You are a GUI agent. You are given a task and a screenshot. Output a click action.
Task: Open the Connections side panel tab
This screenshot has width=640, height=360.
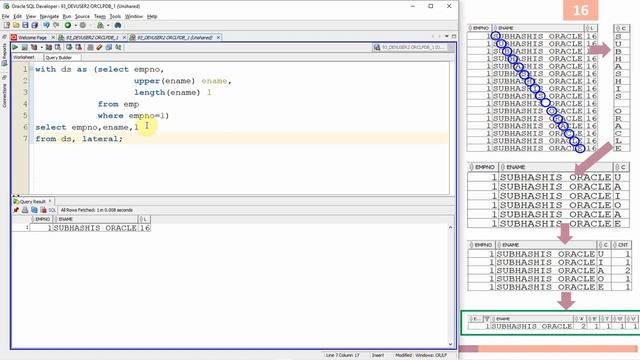[x=4, y=92]
